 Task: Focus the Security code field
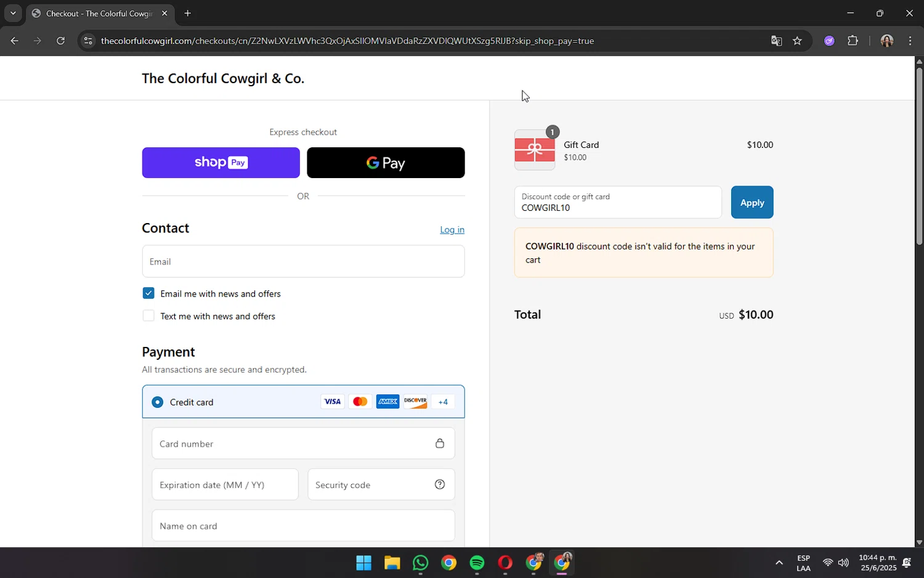[x=381, y=484]
